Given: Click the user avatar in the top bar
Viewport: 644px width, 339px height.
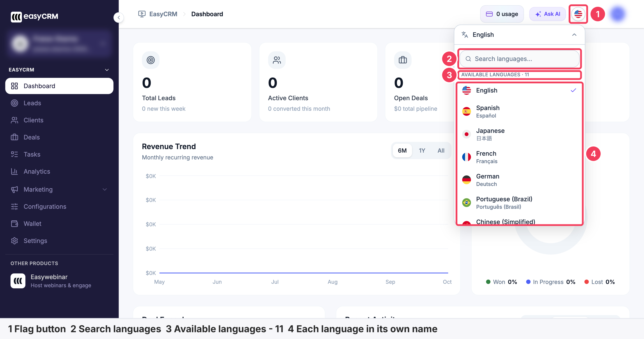Looking at the screenshot, I should point(617,14).
